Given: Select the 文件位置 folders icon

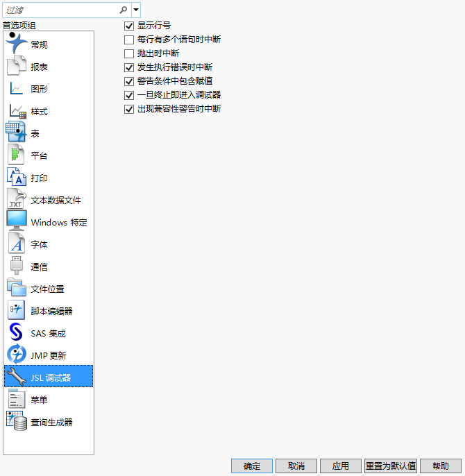Looking at the screenshot, I should coord(17,287).
